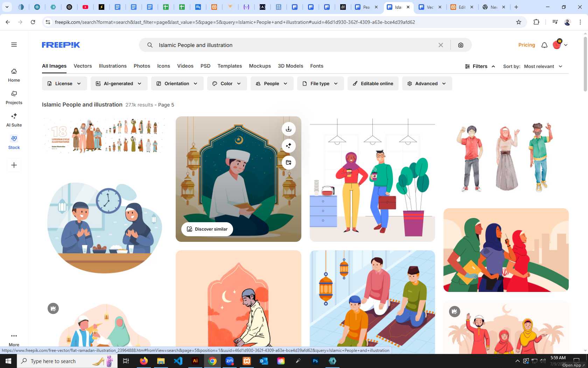Open user avatar account menu

click(x=560, y=45)
